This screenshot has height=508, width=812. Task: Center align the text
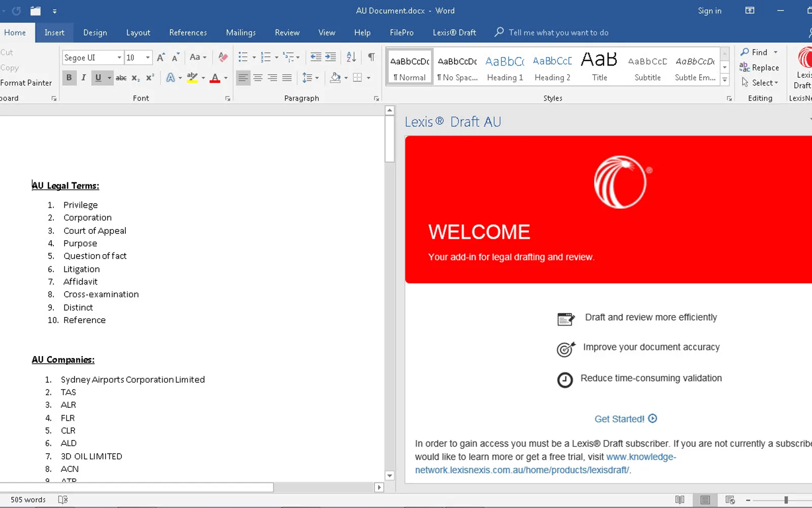click(258, 78)
